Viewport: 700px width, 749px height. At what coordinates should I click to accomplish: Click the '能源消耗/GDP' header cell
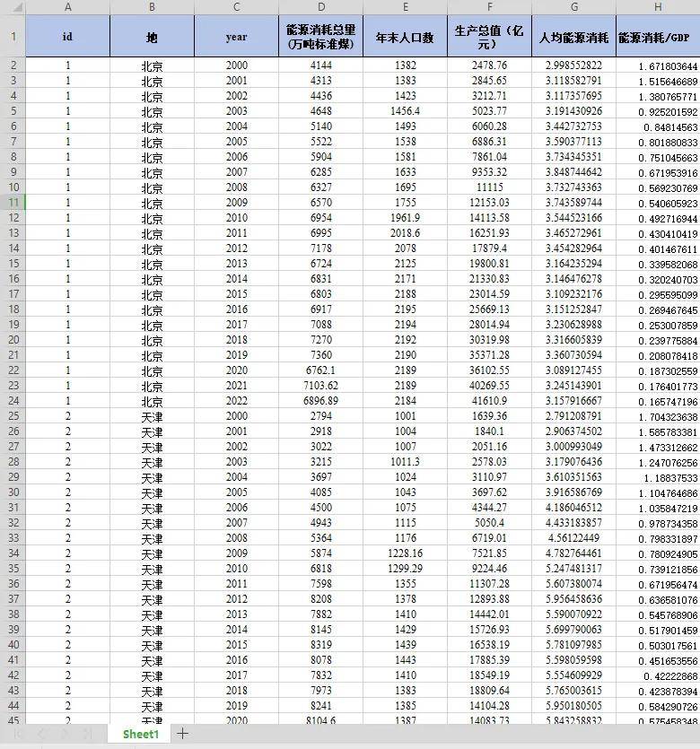pyautogui.click(x=658, y=36)
